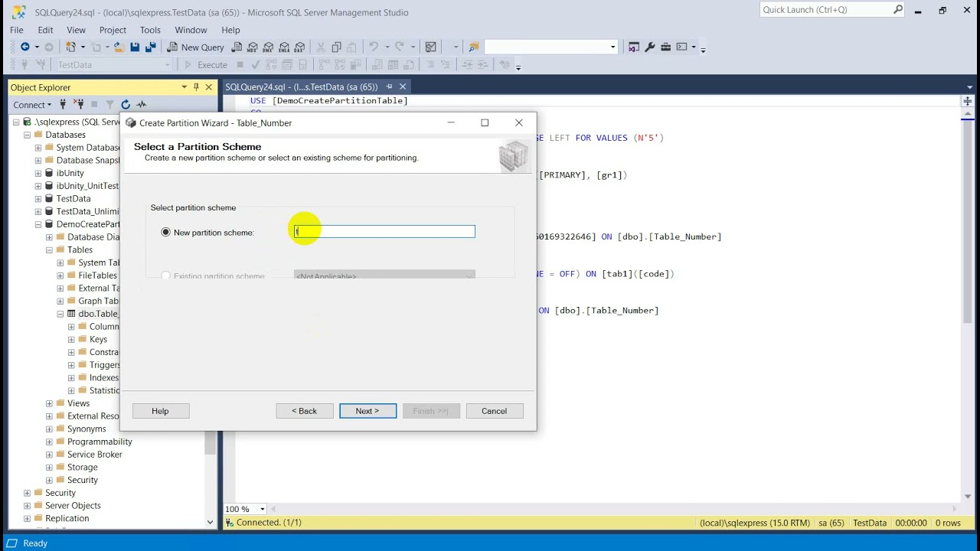Expand the Replication tree node
Image resolution: width=980 pixels, height=551 pixels.
pyautogui.click(x=27, y=518)
